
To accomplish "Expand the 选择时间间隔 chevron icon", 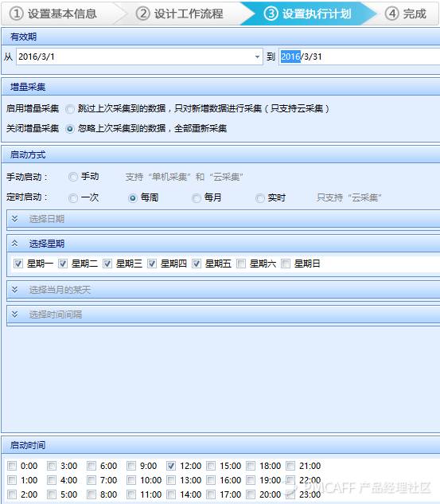I will click(x=15, y=314).
